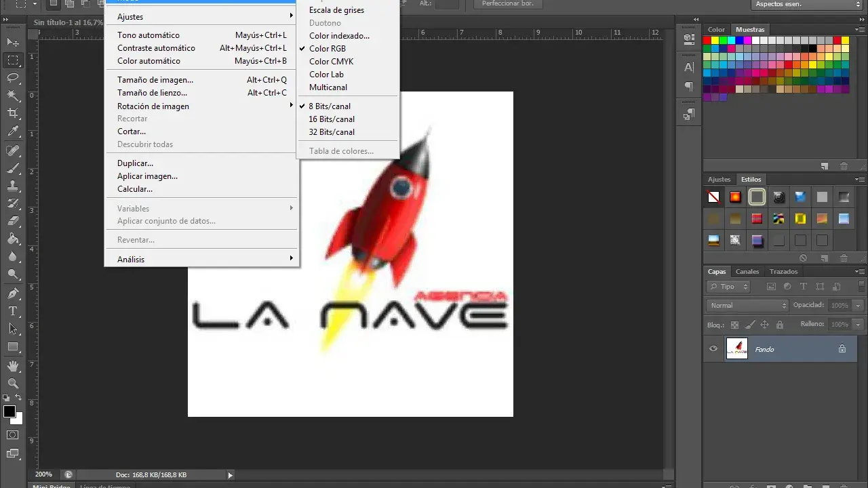
Task: Select the Healing Brush tool
Action: (13, 150)
